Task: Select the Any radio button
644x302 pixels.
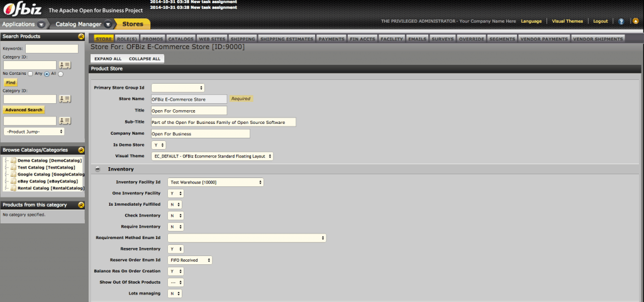Action: pos(47,74)
